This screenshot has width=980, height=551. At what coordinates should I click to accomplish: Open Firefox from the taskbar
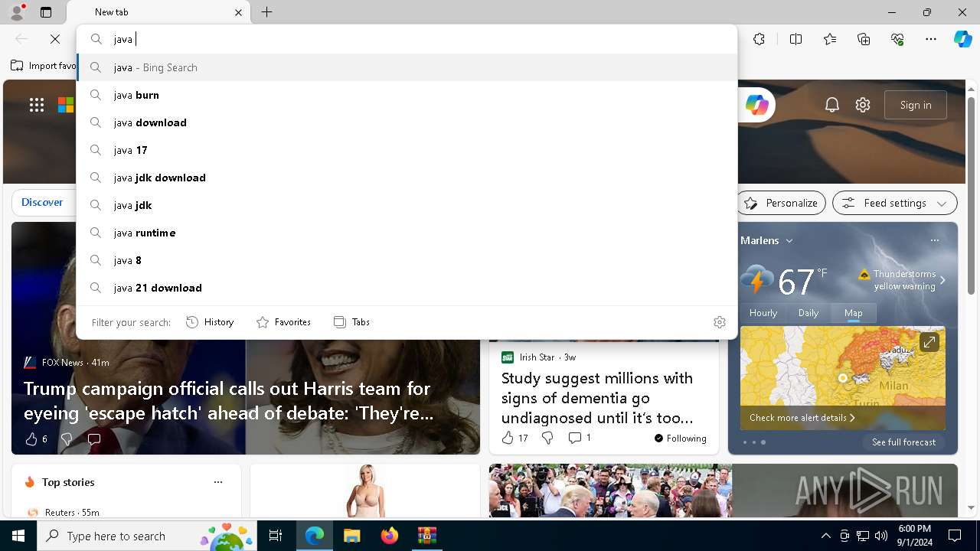389,536
